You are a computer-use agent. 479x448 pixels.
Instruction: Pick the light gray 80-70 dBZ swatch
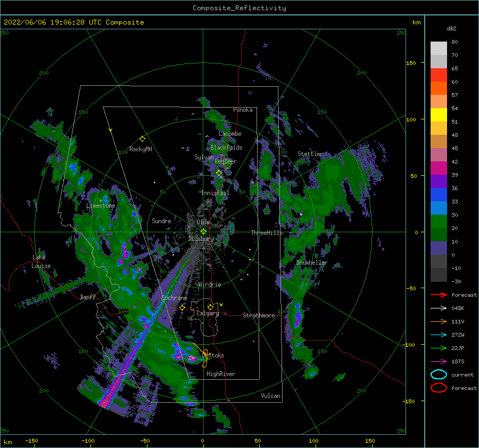tap(439, 48)
